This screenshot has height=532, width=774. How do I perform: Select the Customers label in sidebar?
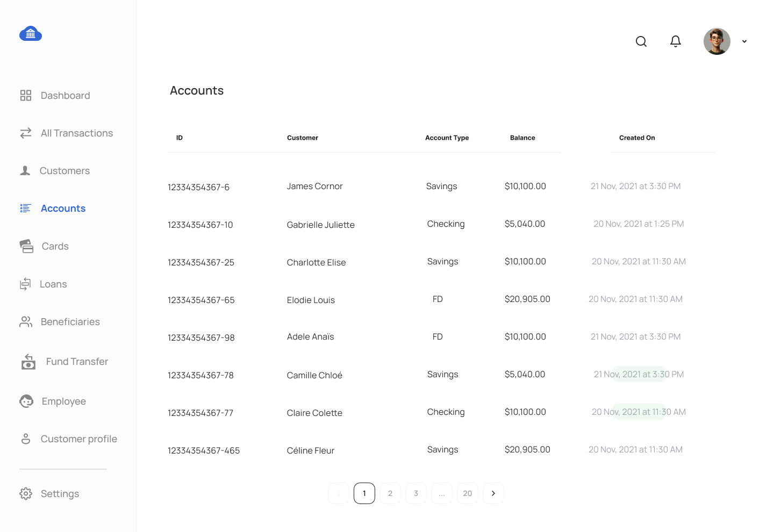point(64,171)
